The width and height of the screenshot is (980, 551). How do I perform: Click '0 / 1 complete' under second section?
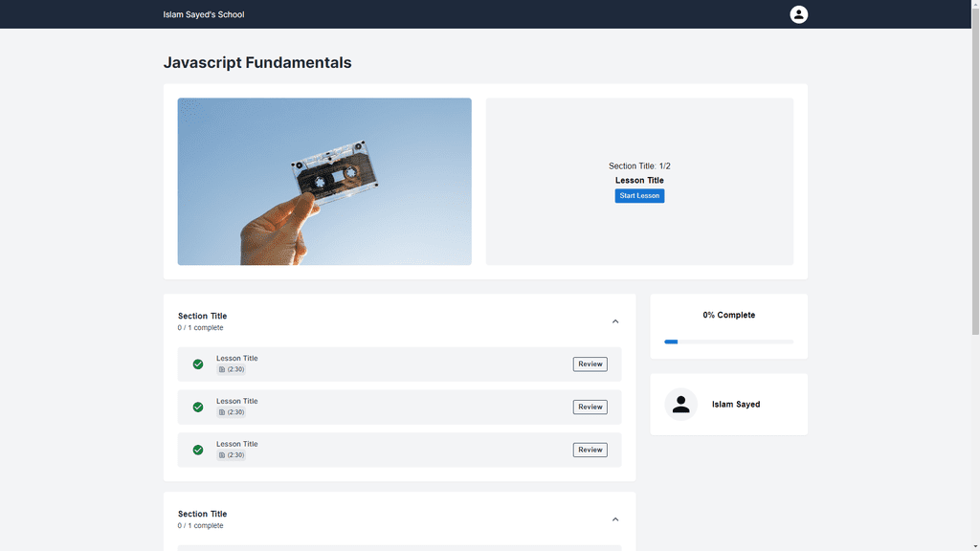[x=200, y=526]
